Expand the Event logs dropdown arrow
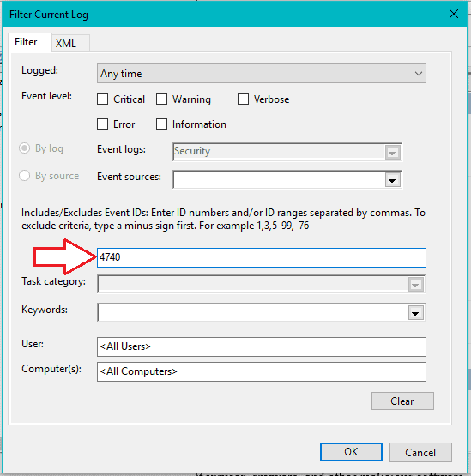471x476 pixels. [392, 153]
